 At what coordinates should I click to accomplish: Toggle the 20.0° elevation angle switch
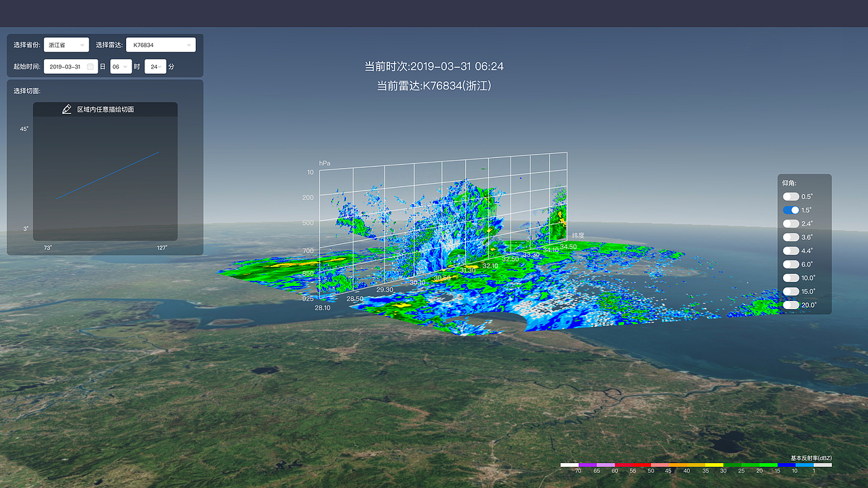[791, 305]
